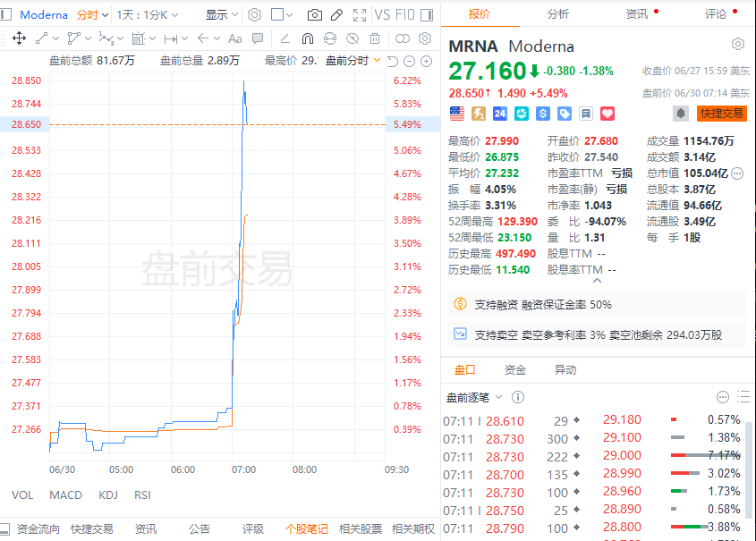Click the 快捷交易 orange button
The image size is (756, 541).
coord(721,114)
